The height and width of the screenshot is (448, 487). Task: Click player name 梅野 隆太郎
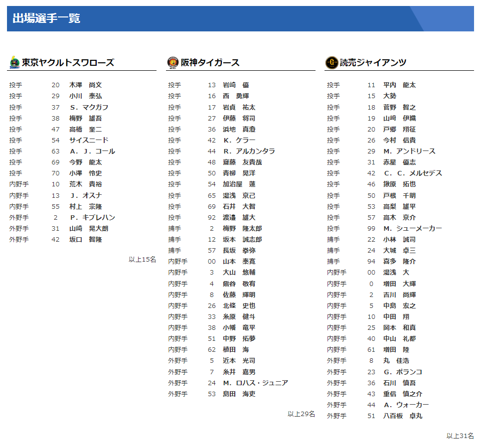pyautogui.click(x=242, y=229)
